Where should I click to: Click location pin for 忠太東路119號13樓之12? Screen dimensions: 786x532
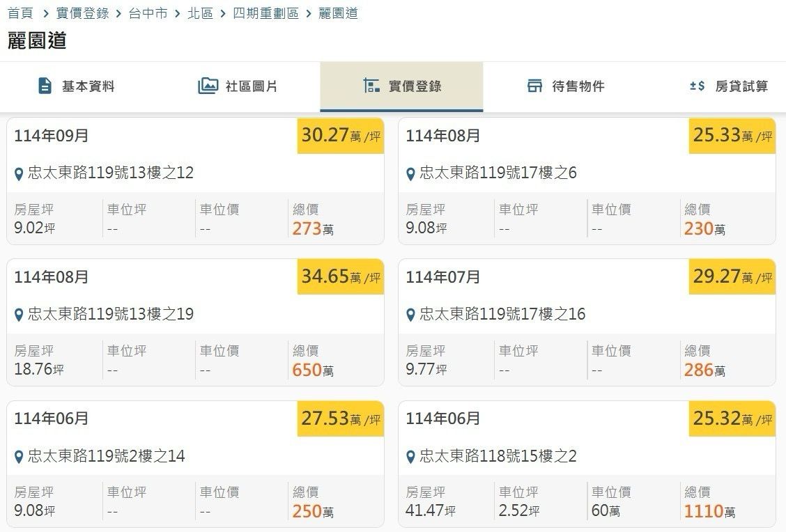pos(19,173)
